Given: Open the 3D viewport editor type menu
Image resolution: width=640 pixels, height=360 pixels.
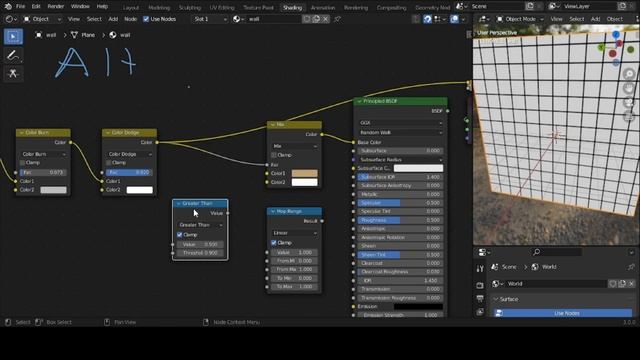Looking at the screenshot, I should pos(484,19).
